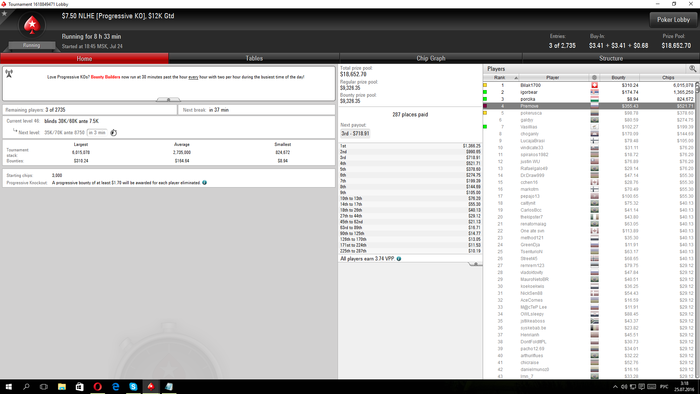Click the next payout '3rd - $718.91' box

point(355,133)
